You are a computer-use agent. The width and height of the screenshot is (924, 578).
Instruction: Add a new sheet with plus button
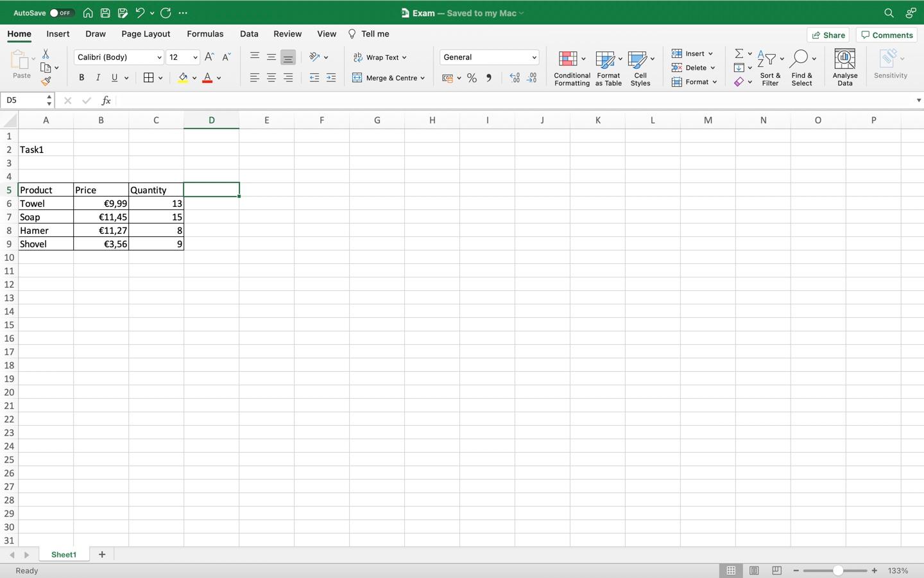coord(101,555)
